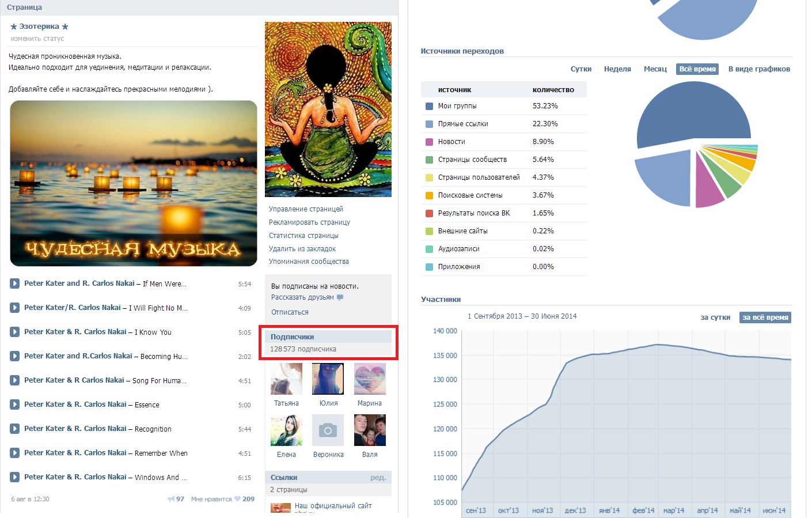Open artist "Peter Kater & R. Carlos Nakai" on Essence
Screen dimensions: 812x518
[x=75, y=404]
